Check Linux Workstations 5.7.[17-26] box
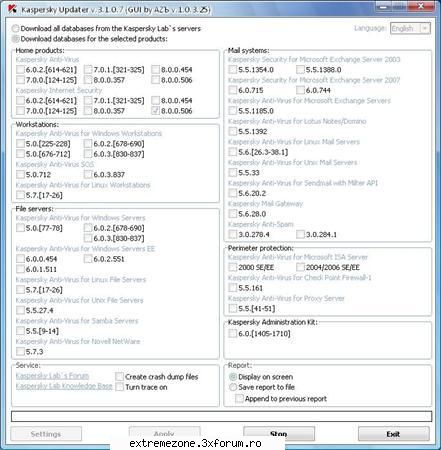 [20, 195]
